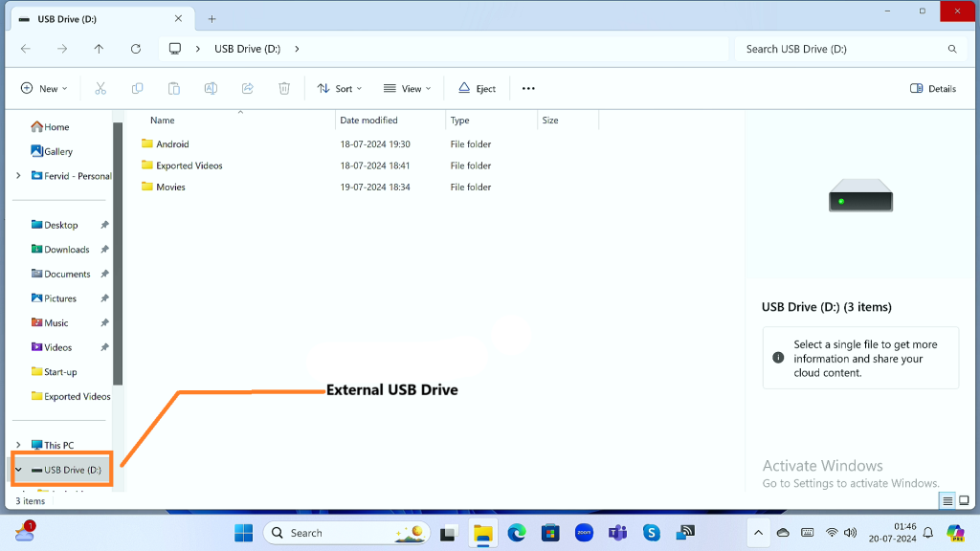Switch to large thumbnails view in status bar
Image resolution: width=980 pixels, height=551 pixels.
point(964,500)
